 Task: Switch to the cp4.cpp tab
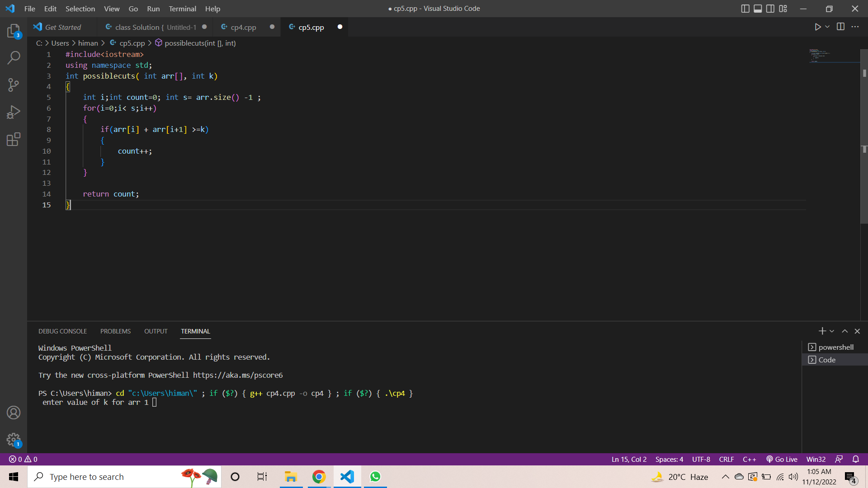tap(243, 27)
